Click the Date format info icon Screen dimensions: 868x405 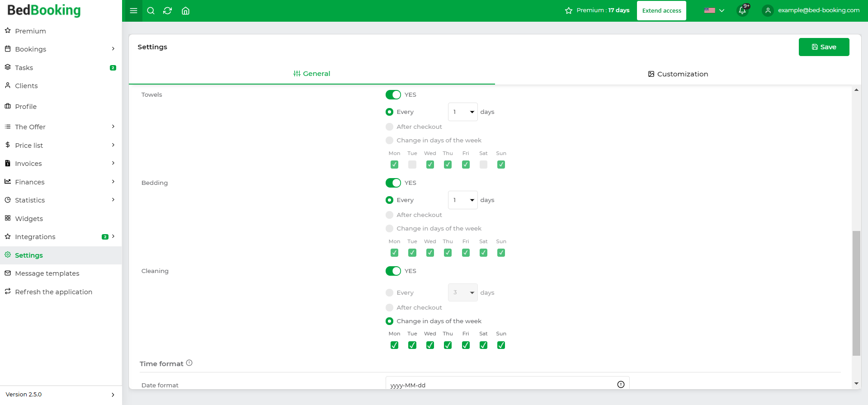[x=621, y=384]
